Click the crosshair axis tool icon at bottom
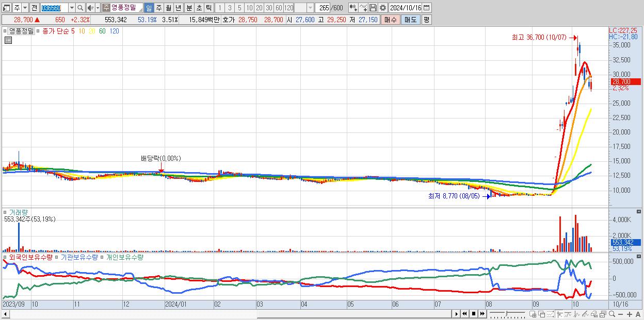644x320 pixels. click(559, 314)
